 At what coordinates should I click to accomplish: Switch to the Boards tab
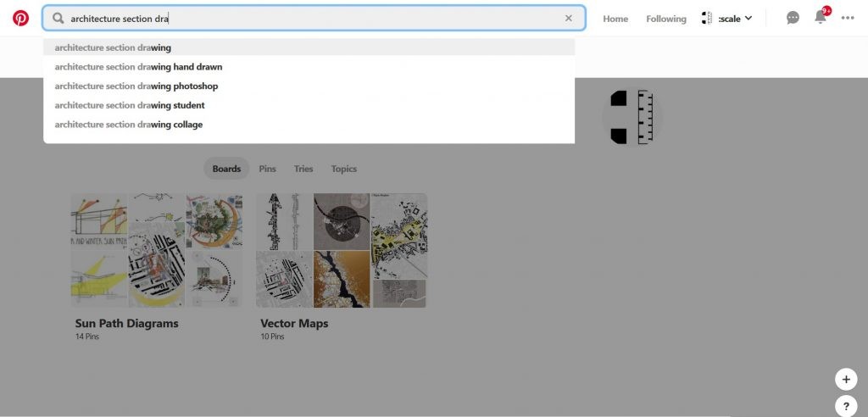pyautogui.click(x=226, y=169)
